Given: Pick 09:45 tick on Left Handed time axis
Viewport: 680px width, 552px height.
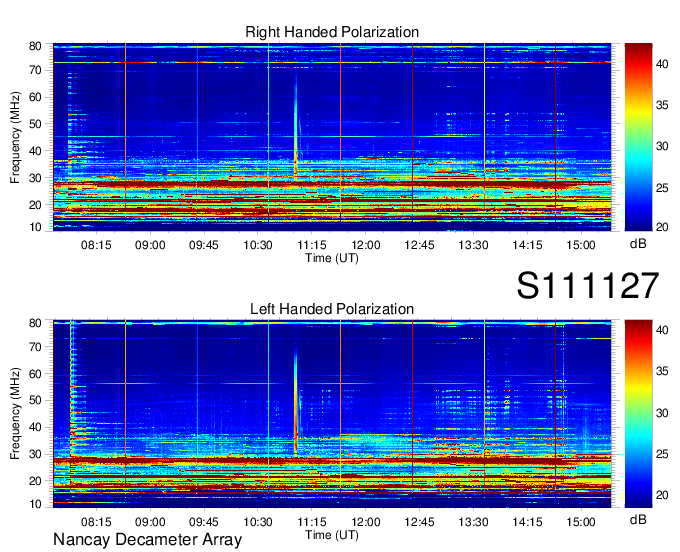Looking at the screenshot, I should [x=204, y=522].
